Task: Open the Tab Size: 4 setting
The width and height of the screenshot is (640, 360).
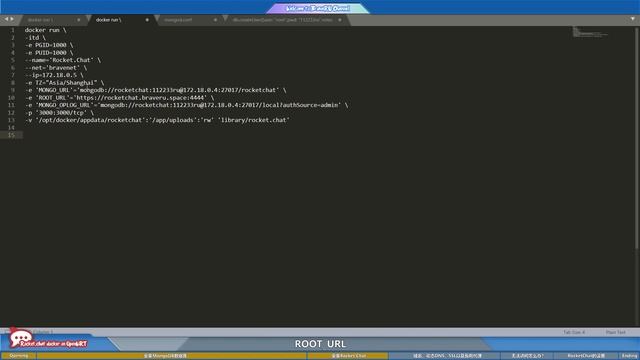Action: (x=574, y=332)
